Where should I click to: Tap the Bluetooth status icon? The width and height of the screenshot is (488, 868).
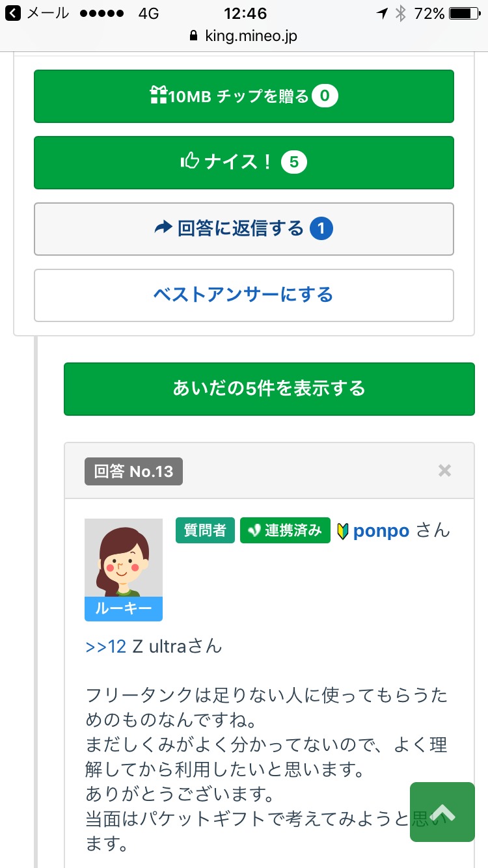click(x=401, y=13)
